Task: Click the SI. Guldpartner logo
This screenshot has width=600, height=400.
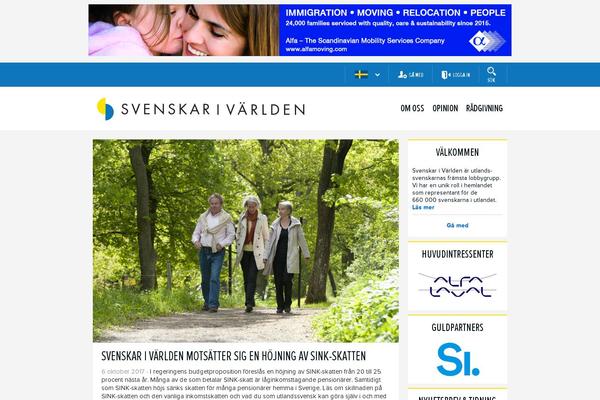Action: click(x=458, y=359)
